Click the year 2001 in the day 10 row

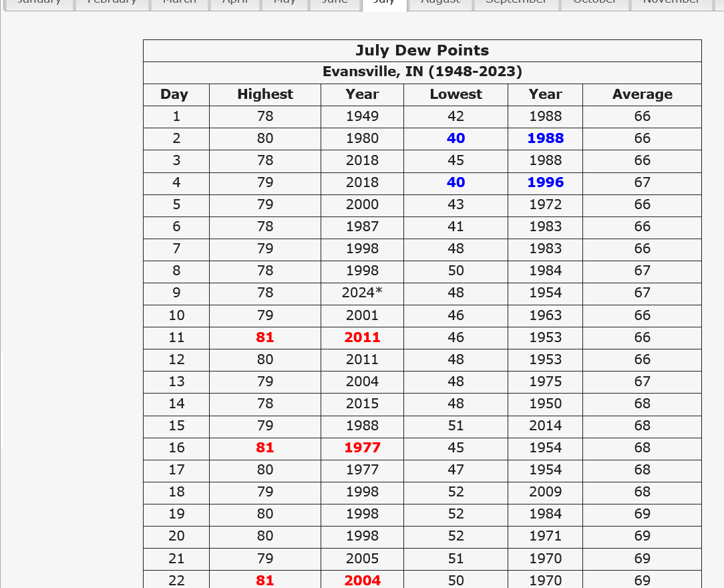point(362,315)
